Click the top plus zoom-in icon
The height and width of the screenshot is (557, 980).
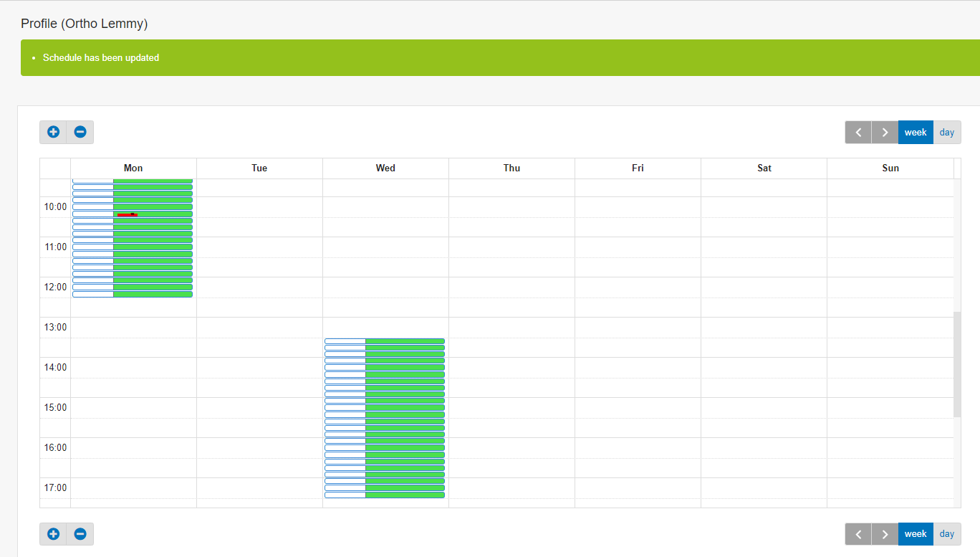[53, 132]
